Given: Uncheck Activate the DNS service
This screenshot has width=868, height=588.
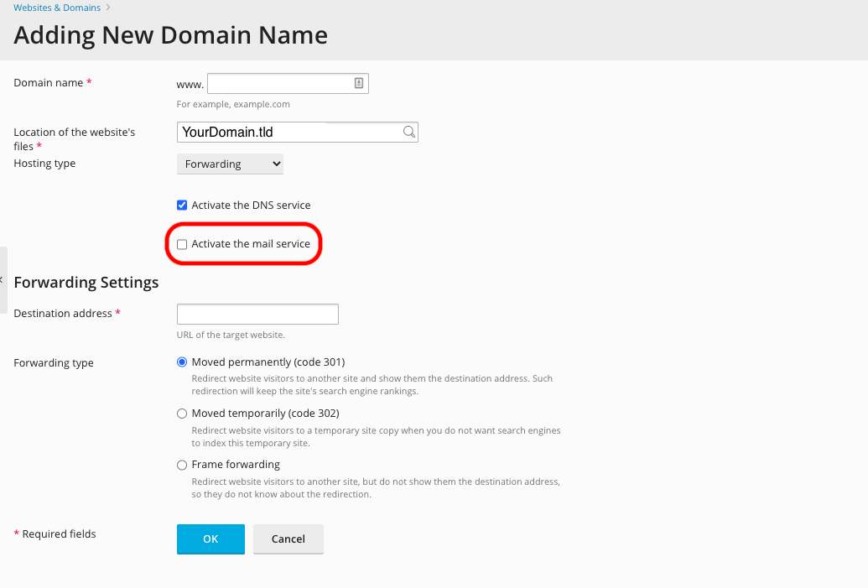Looking at the screenshot, I should point(182,206).
